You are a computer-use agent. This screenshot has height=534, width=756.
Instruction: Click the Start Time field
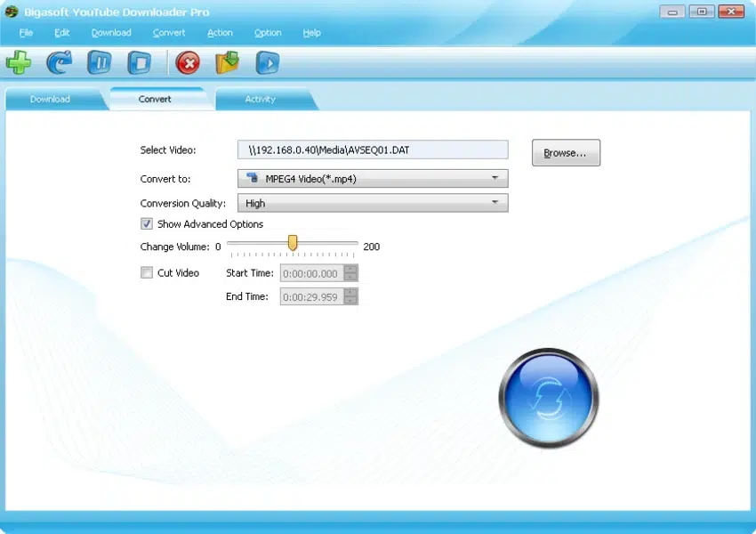(312, 273)
